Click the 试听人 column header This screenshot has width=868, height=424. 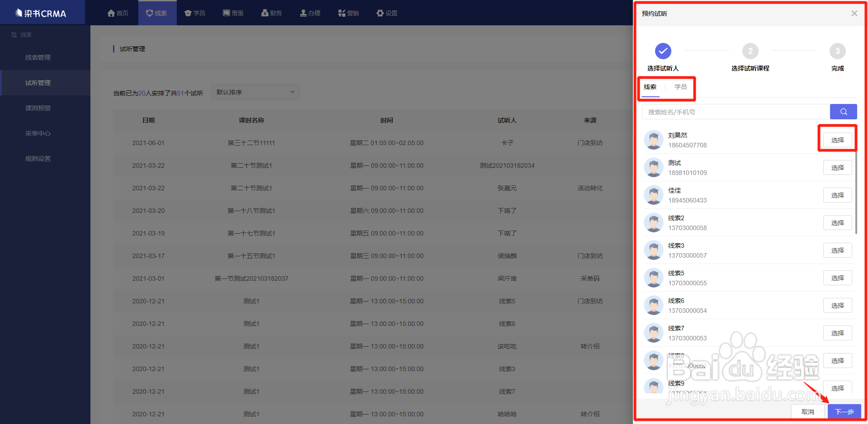(507, 120)
